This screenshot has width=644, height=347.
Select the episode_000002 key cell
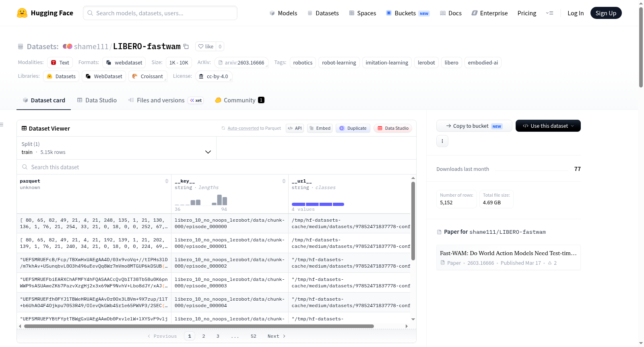(230, 263)
